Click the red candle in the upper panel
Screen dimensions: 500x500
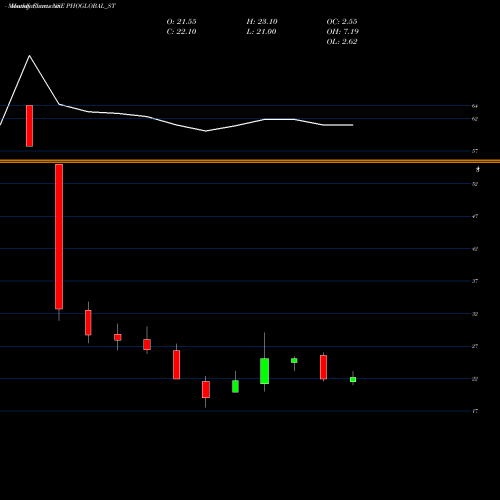pos(29,126)
